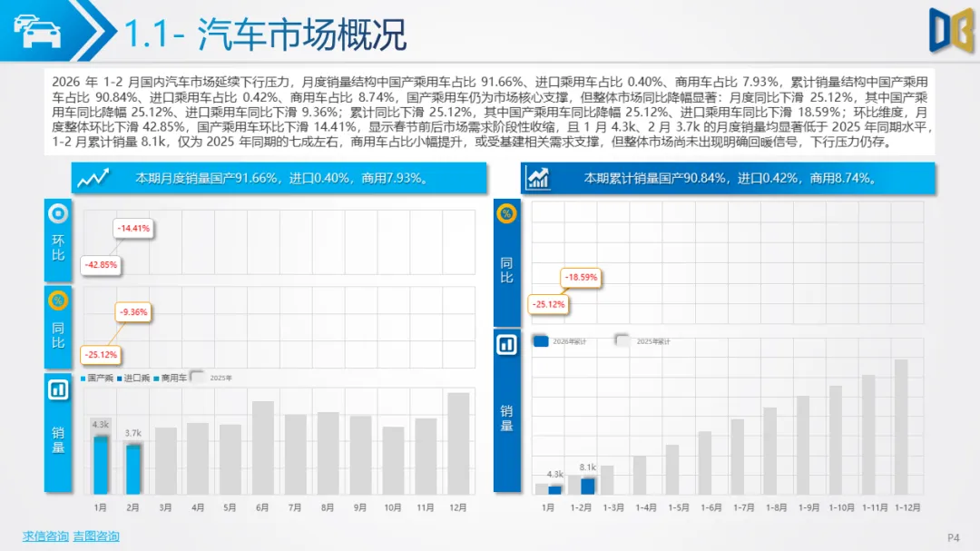Click the bar chart icon in cumulative sales banner
The image size is (980, 551).
(x=537, y=178)
